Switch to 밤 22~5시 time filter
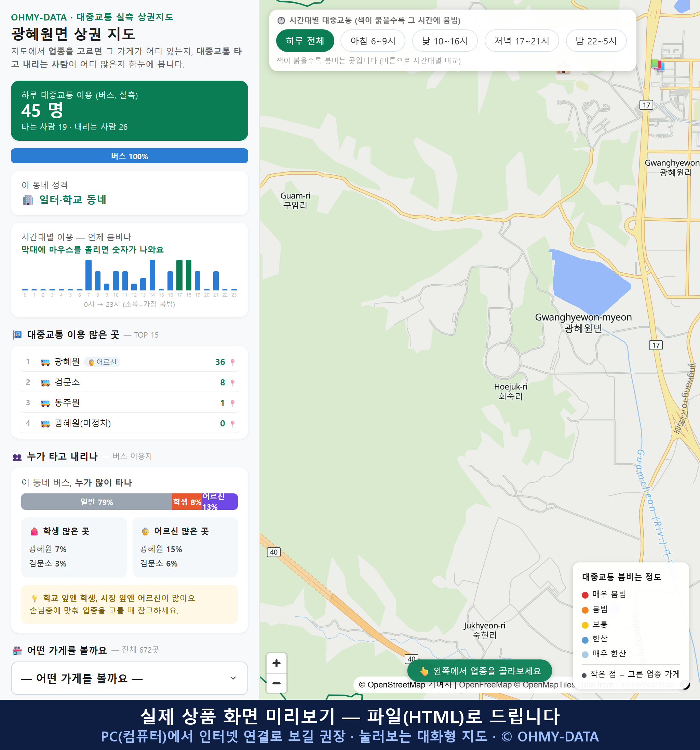 click(x=596, y=41)
